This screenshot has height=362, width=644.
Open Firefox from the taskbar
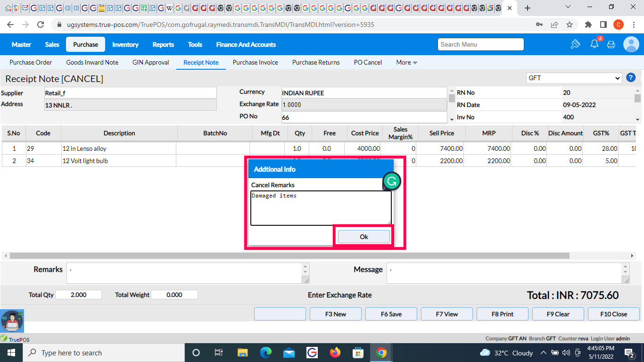pyautogui.click(x=335, y=353)
